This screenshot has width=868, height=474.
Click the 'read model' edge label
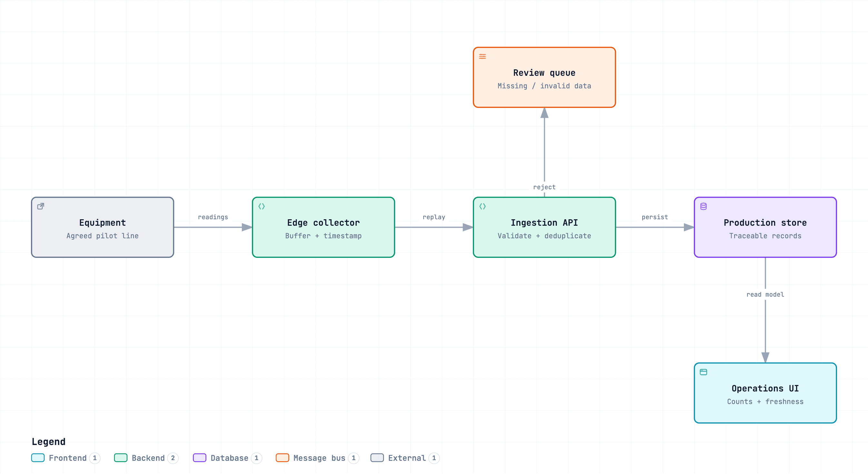coord(765,294)
